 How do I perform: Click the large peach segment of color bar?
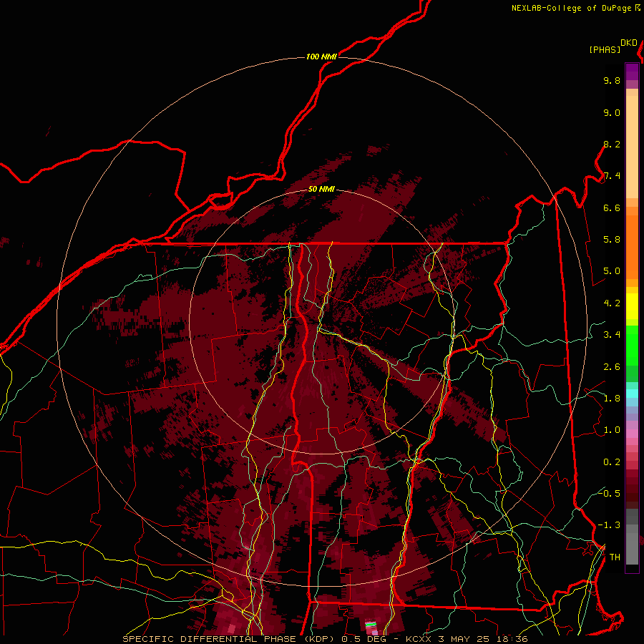click(x=632, y=147)
